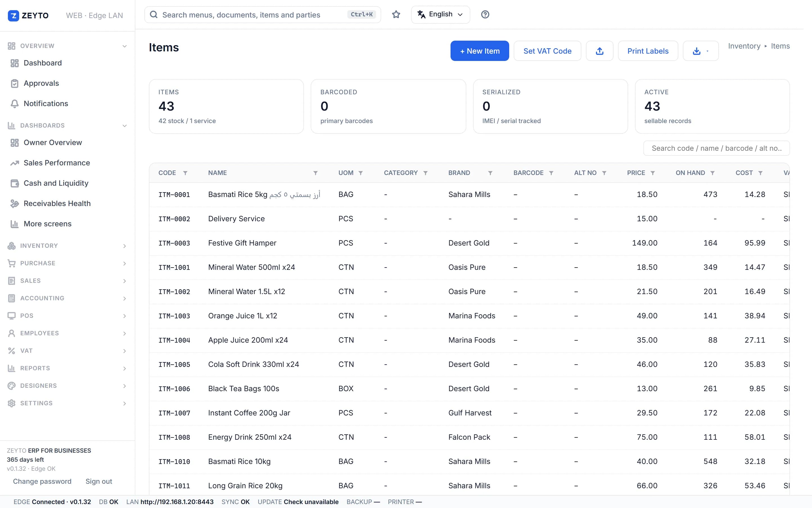The image size is (812, 508).
Task: Focus the global search menus field
Action: click(x=262, y=14)
